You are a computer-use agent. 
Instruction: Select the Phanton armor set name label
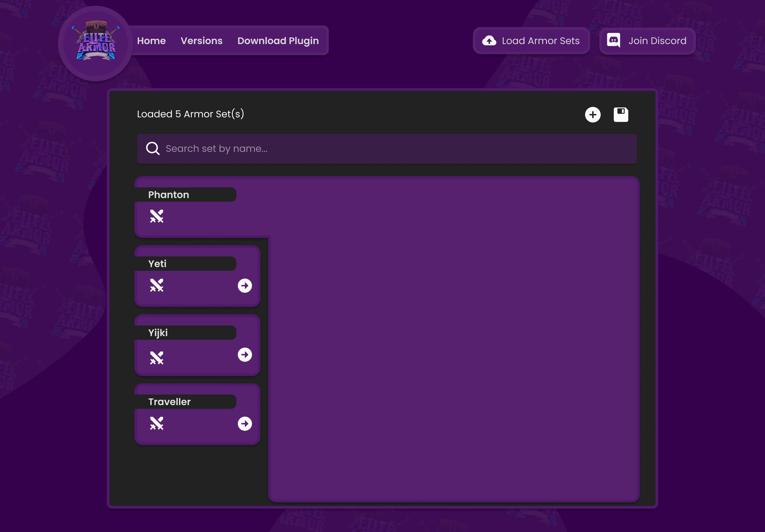(x=169, y=195)
